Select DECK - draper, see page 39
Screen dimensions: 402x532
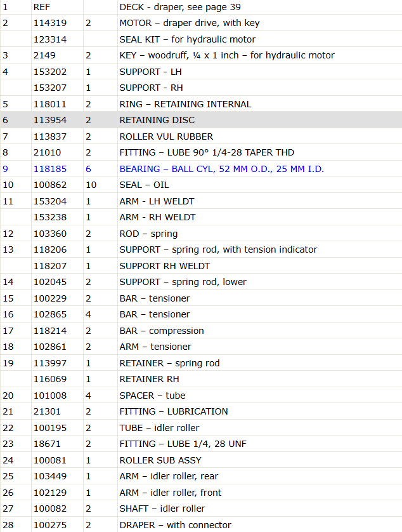pos(180,7)
